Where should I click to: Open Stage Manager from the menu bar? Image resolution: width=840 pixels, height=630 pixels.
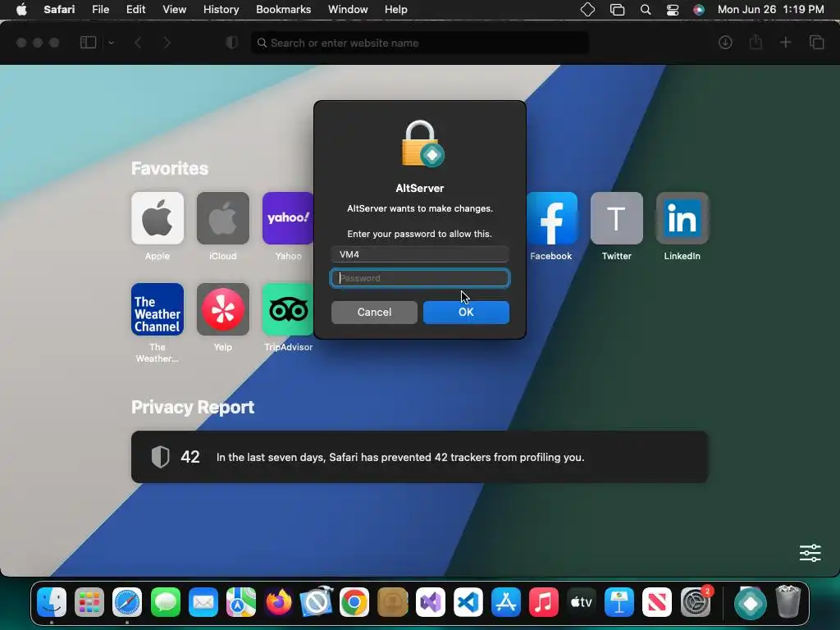click(x=617, y=10)
